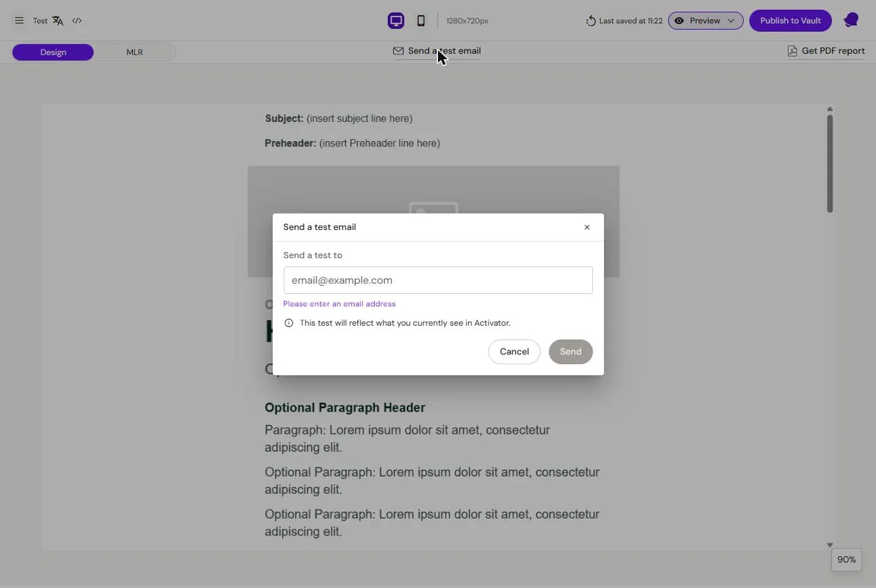This screenshot has width=876, height=588.
Task: Click the 'Send a test to' label
Action: [x=313, y=255]
